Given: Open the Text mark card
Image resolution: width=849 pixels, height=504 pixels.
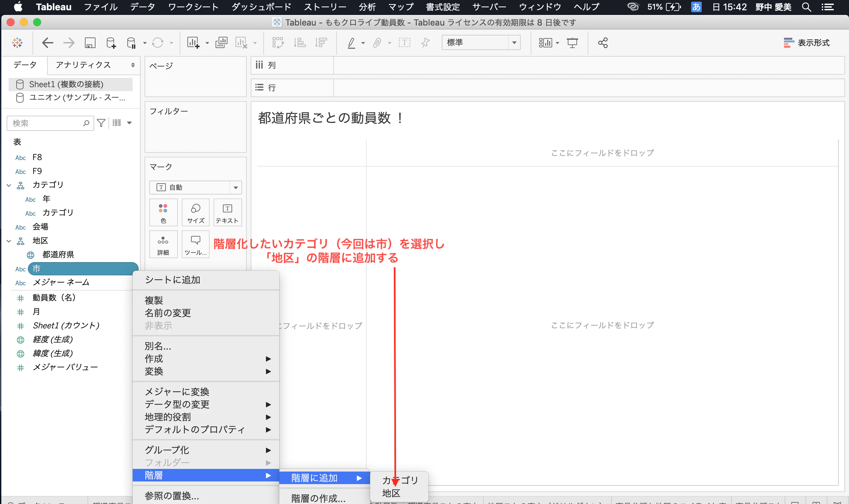Looking at the screenshot, I should (x=228, y=212).
